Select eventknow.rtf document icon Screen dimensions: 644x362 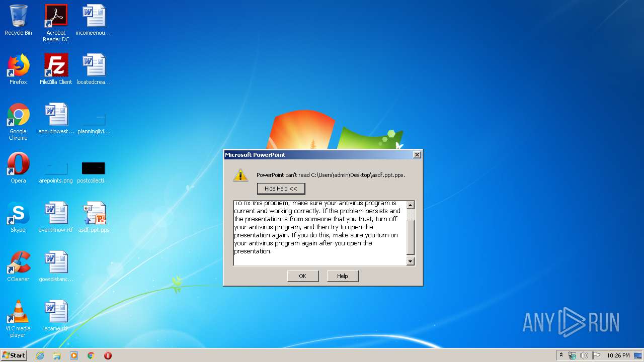point(56,217)
